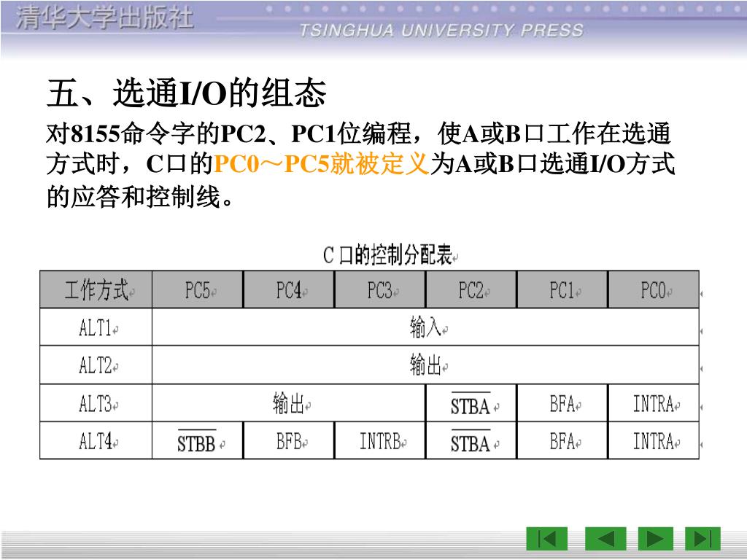Click the orange text PC0～PC5就被定义
This screenshot has height=560, width=747.
pyautogui.click(x=321, y=164)
